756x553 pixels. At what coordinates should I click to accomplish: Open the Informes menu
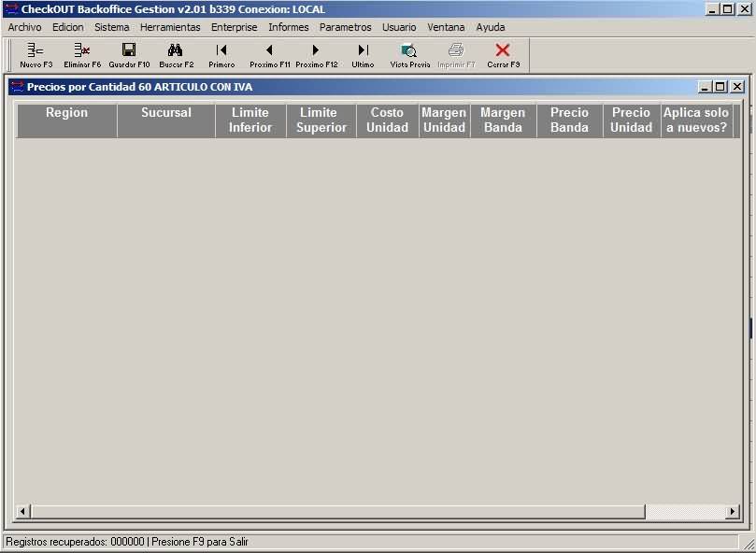(289, 27)
